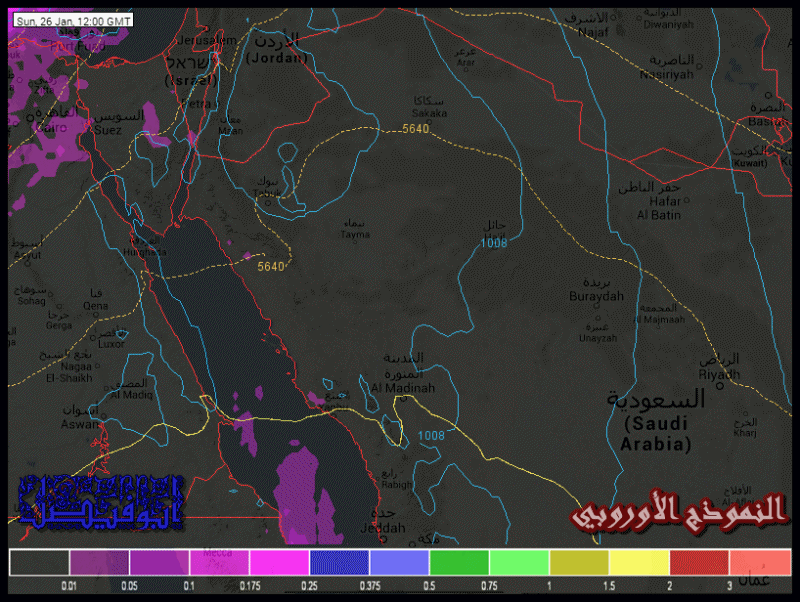Click the "Nasiriyah" city label
Viewport: 800px width, 602px height.
pos(667,74)
